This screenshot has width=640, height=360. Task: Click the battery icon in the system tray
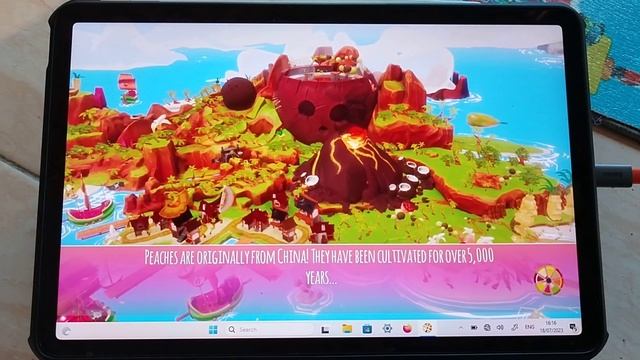click(474, 327)
